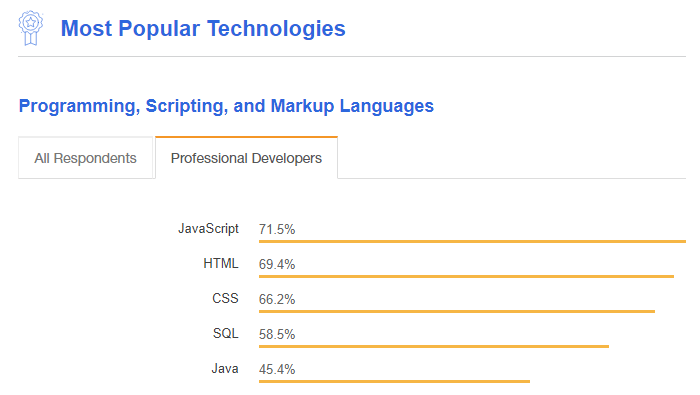Image resolution: width=700 pixels, height=395 pixels.
Task: Click the Java language label
Action: 225,368
